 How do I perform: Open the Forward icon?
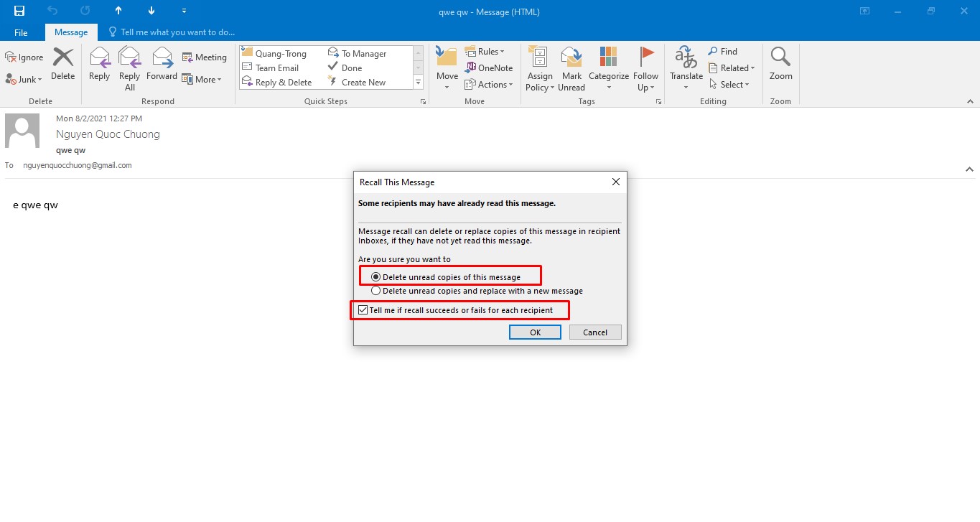(162, 64)
